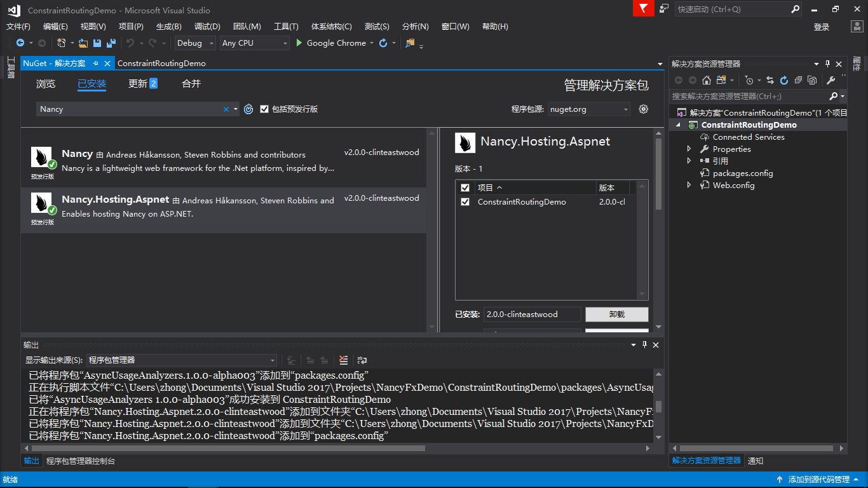Click the Save All icon
Screen dimensions: 868x488
(111, 43)
